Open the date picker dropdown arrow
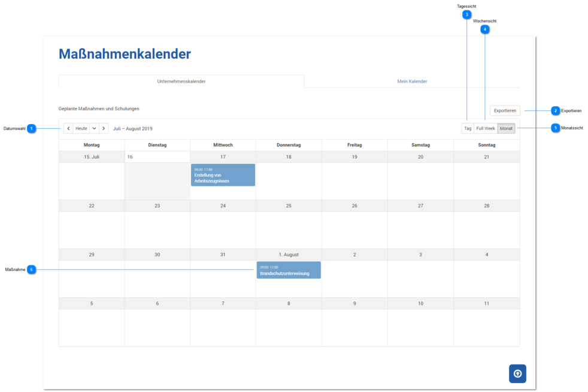Screen dimensions: 588x392 click(95, 128)
